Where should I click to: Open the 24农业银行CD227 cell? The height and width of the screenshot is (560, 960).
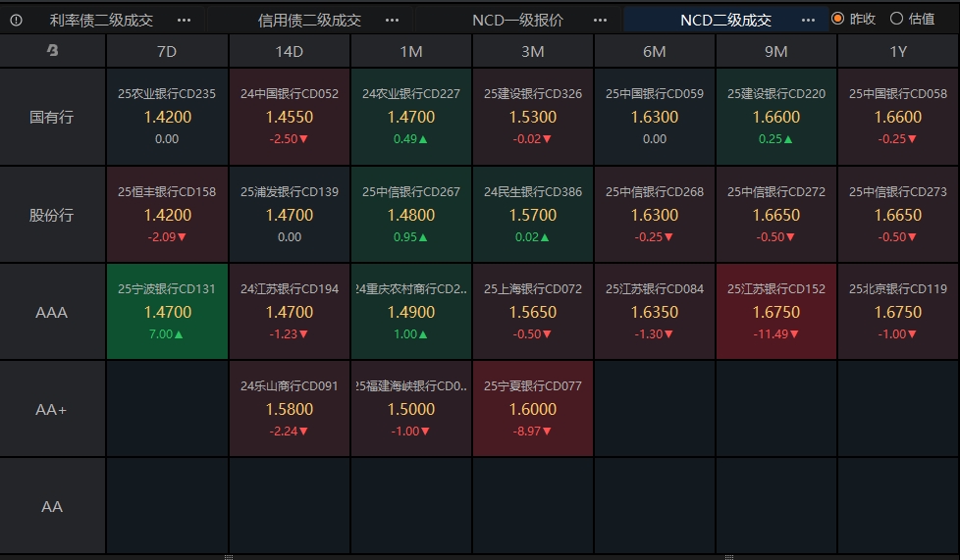[x=411, y=117]
